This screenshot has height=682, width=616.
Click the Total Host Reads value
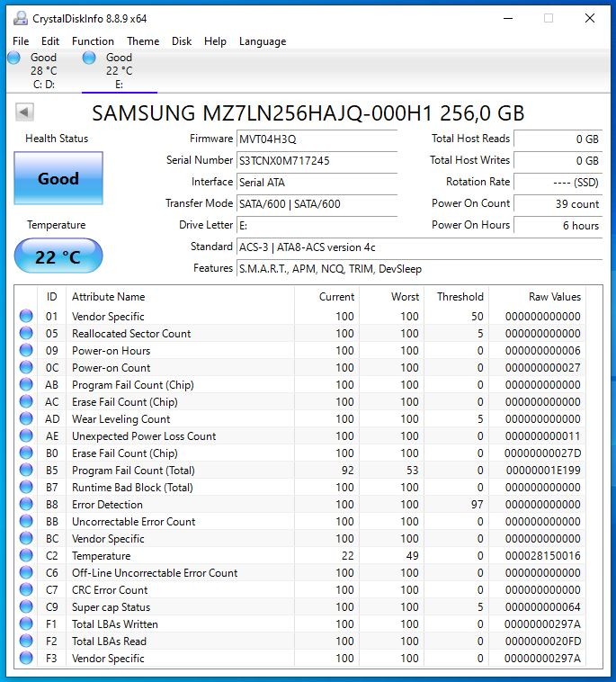(x=558, y=139)
